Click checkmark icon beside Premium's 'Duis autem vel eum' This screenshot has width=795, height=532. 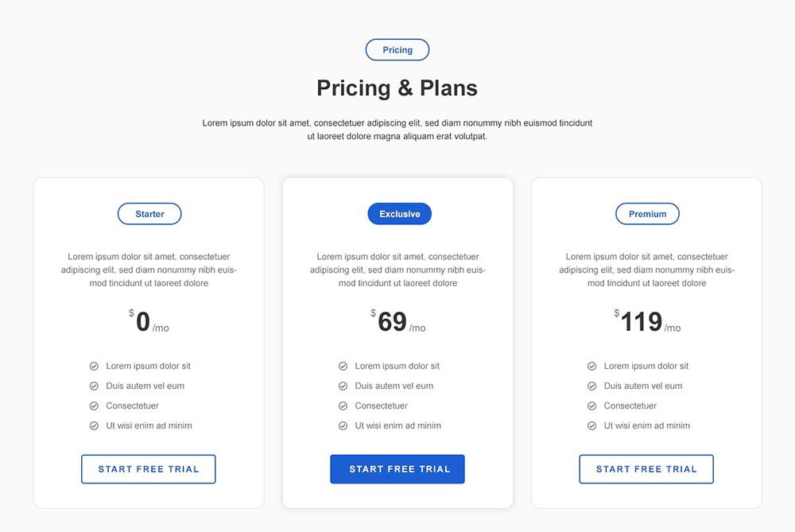pos(591,386)
